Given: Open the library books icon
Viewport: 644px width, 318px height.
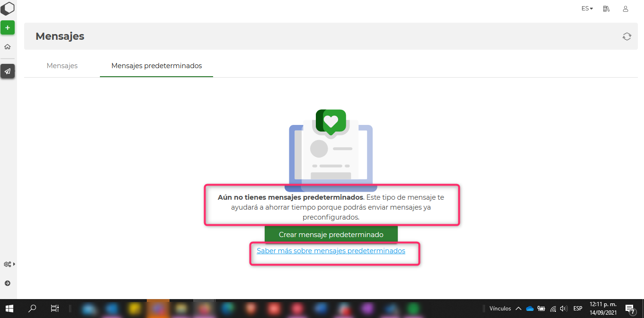Looking at the screenshot, I should (x=606, y=9).
